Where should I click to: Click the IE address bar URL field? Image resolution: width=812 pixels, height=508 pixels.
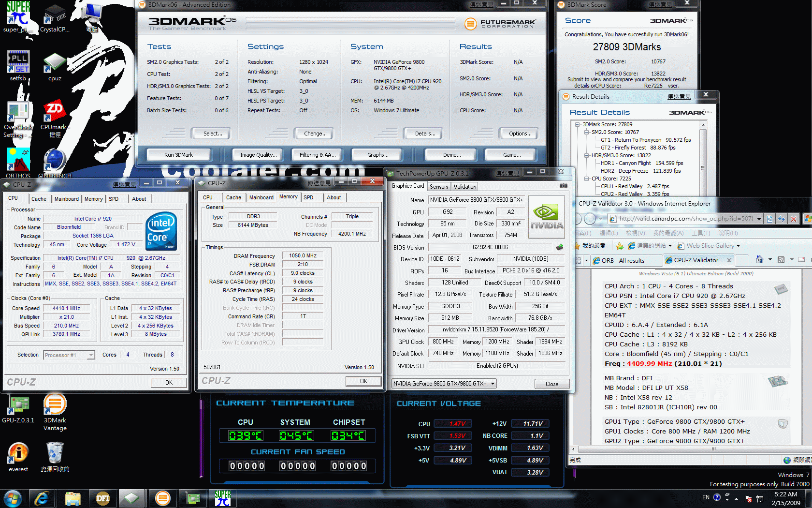pyautogui.click(x=686, y=219)
